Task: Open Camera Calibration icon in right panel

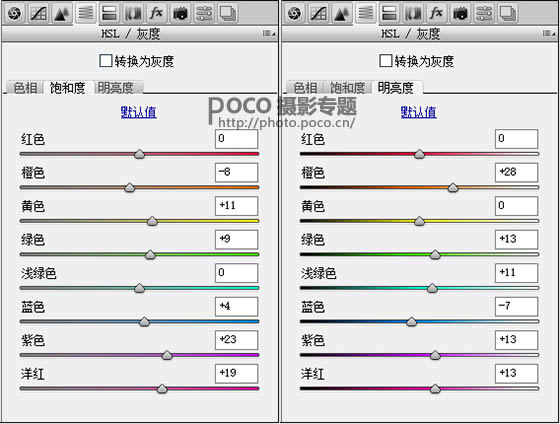Action: [x=460, y=13]
